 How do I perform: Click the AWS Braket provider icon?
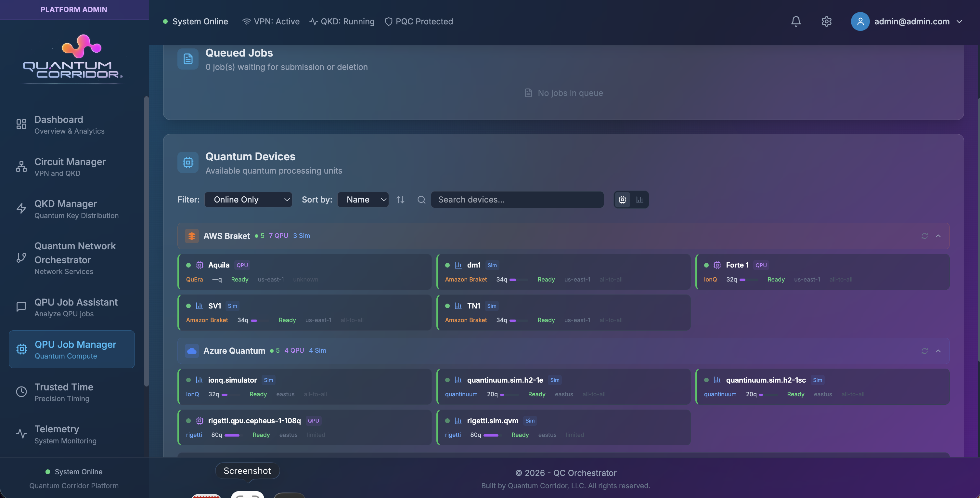point(192,236)
